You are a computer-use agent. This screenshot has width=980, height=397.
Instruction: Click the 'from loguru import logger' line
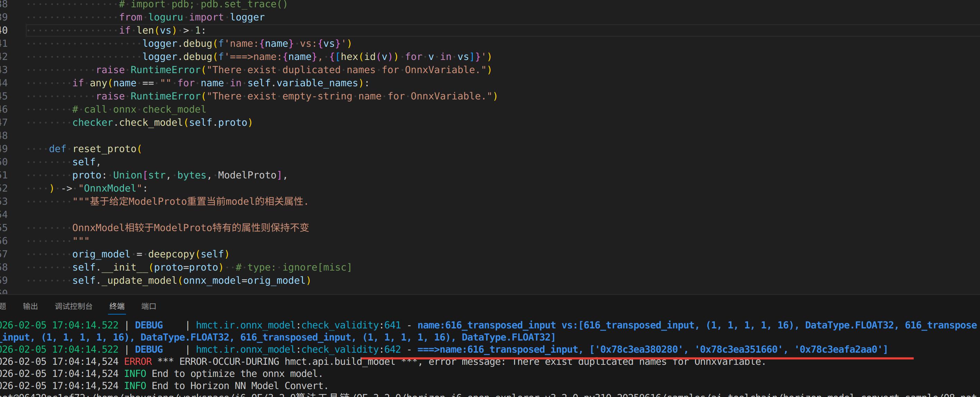point(192,18)
